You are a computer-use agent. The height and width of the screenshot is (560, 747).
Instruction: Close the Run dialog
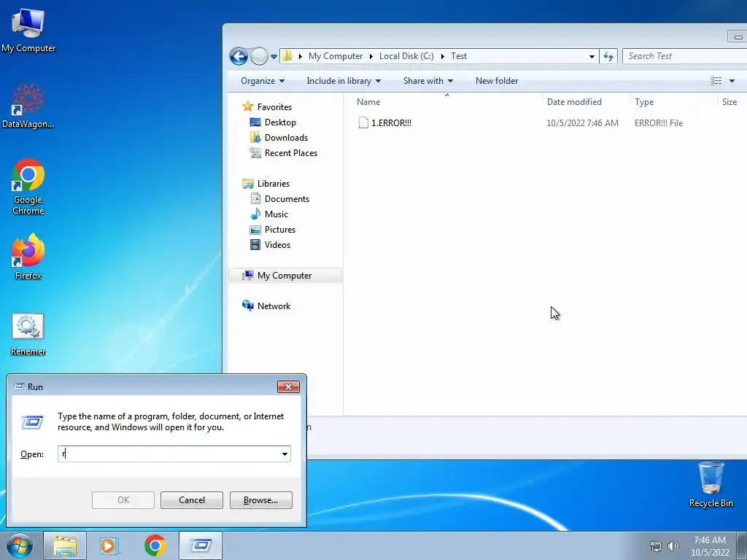click(288, 386)
